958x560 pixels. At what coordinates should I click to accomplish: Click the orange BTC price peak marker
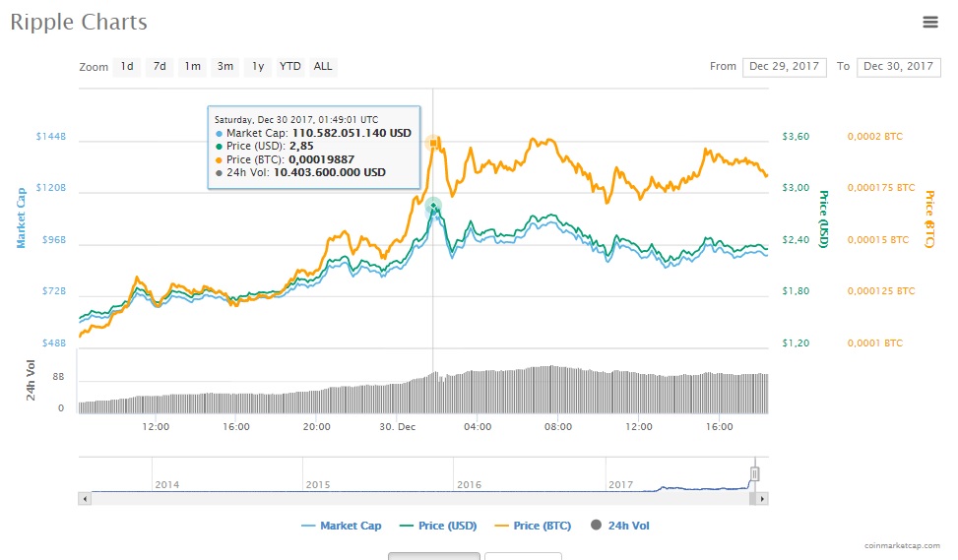click(x=433, y=143)
